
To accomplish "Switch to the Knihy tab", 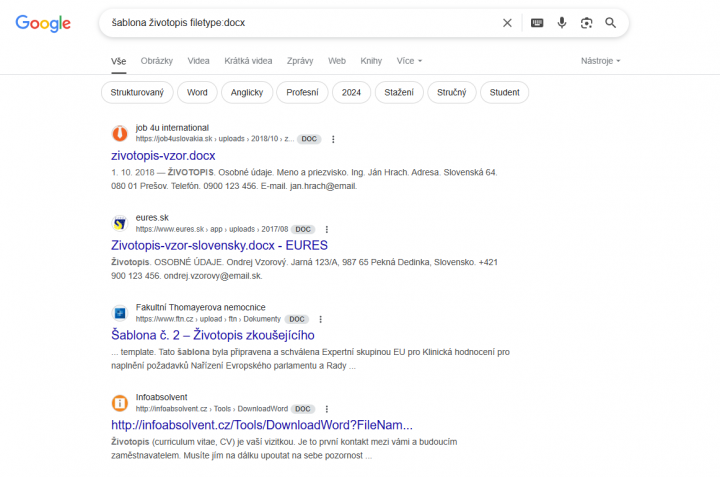I will (371, 61).
